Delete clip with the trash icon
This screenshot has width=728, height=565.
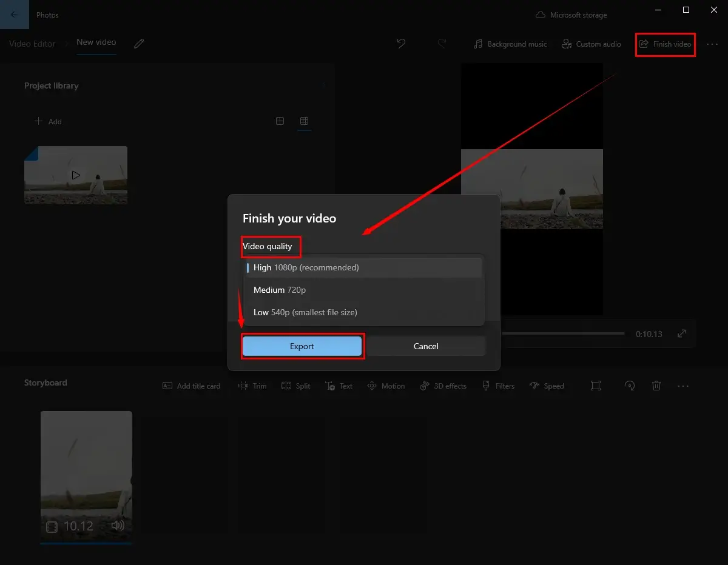click(656, 386)
